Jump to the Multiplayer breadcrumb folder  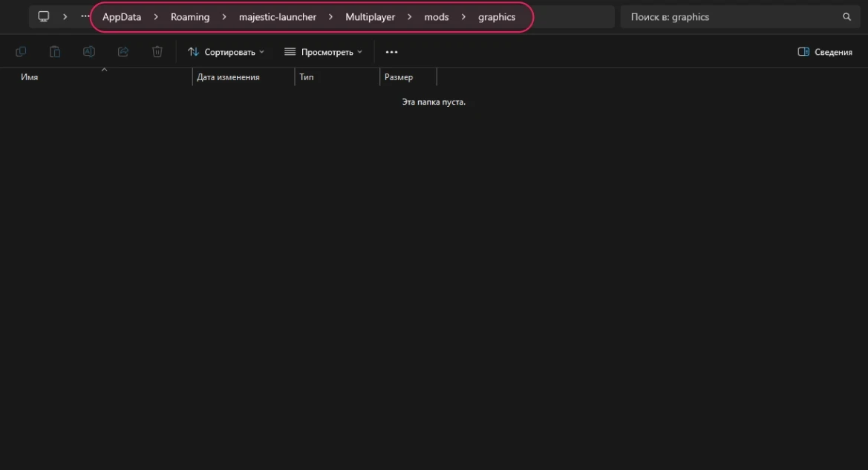370,17
